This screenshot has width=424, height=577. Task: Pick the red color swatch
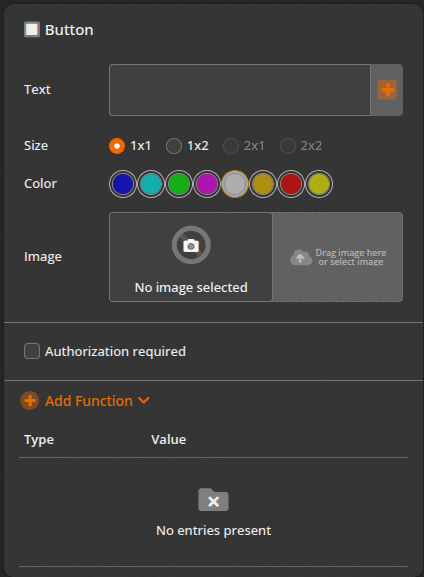[x=291, y=184]
